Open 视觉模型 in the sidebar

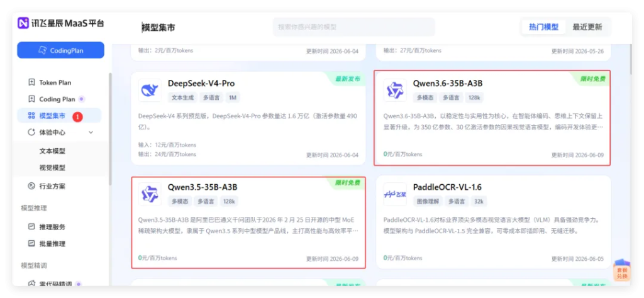pos(52,167)
